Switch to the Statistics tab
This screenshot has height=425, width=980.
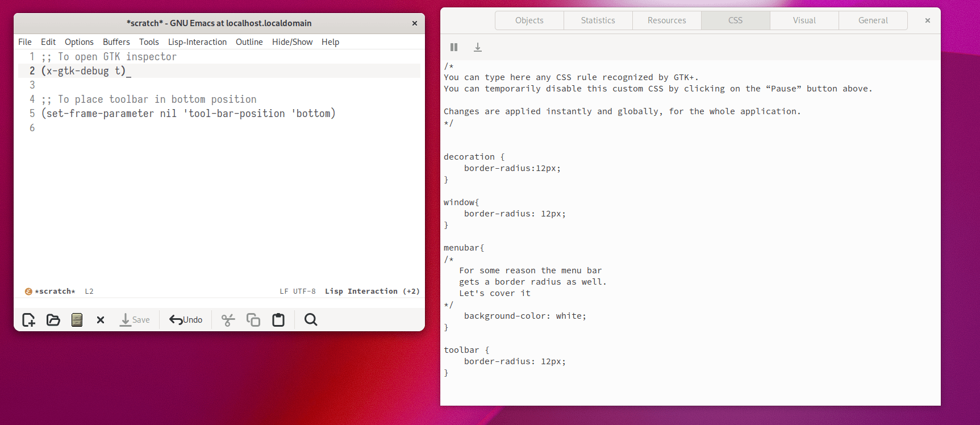pyautogui.click(x=598, y=20)
